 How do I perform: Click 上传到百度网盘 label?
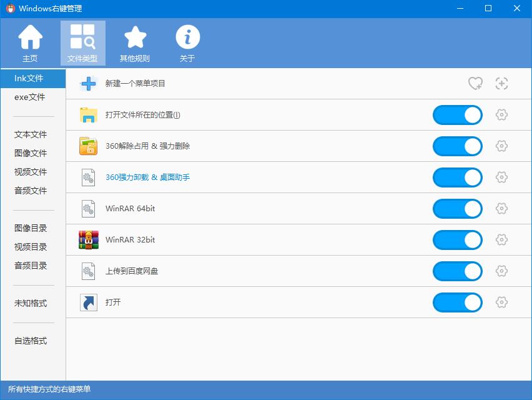click(x=132, y=271)
